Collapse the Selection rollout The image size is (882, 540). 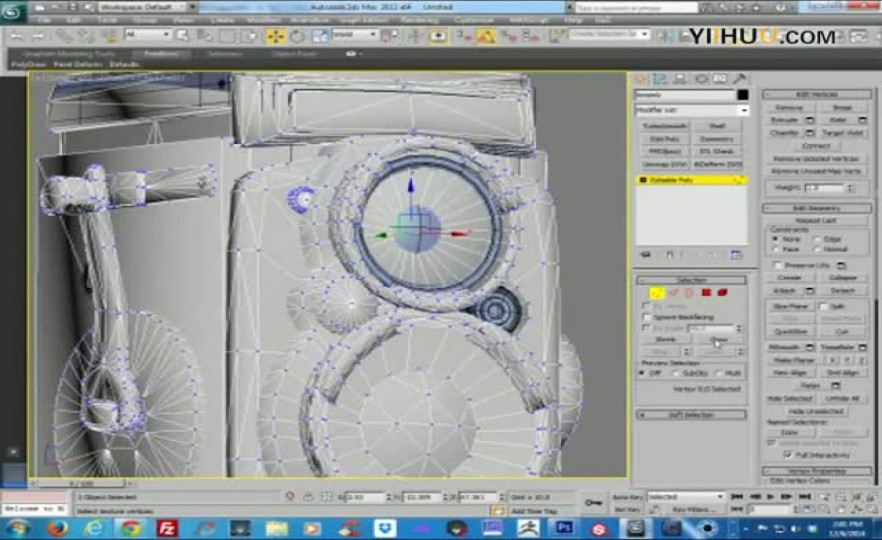coord(691,280)
